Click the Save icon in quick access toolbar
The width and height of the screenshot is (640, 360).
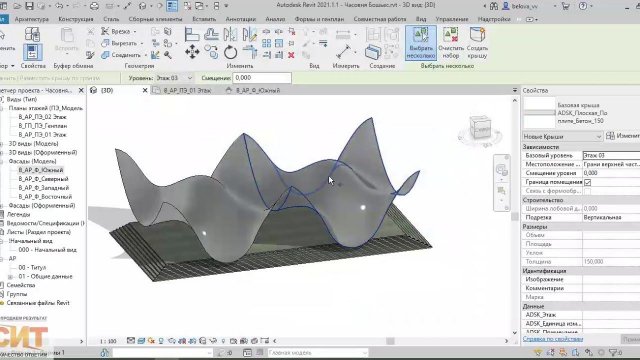tap(29, 6)
